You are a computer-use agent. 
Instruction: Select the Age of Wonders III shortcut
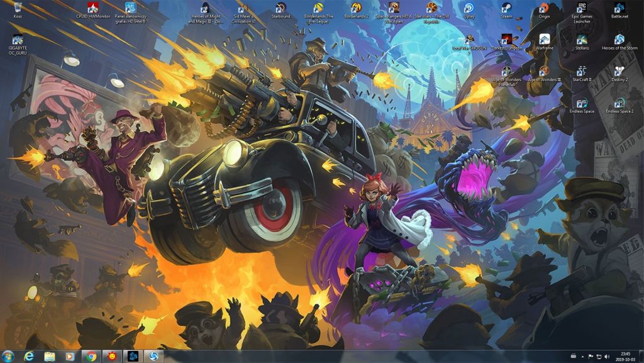(x=544, y=74)
